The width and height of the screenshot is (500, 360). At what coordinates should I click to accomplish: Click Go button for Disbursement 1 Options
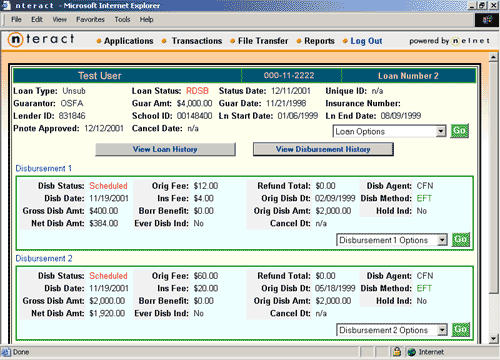tap(461, 240)
